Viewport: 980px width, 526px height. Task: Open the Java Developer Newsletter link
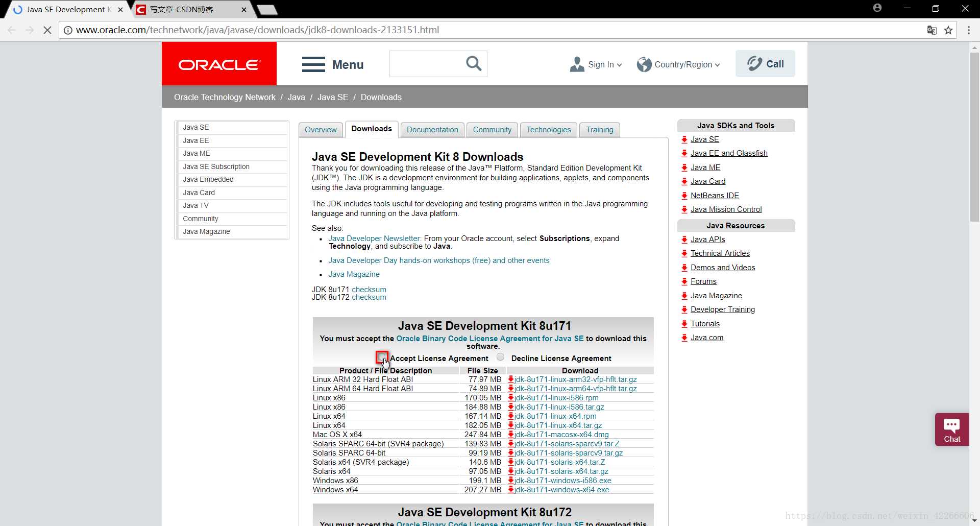(374, 238)
